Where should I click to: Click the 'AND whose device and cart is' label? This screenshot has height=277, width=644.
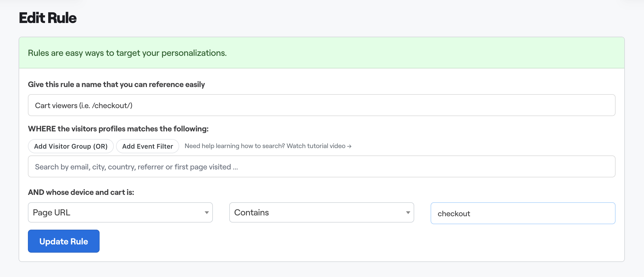81,192
